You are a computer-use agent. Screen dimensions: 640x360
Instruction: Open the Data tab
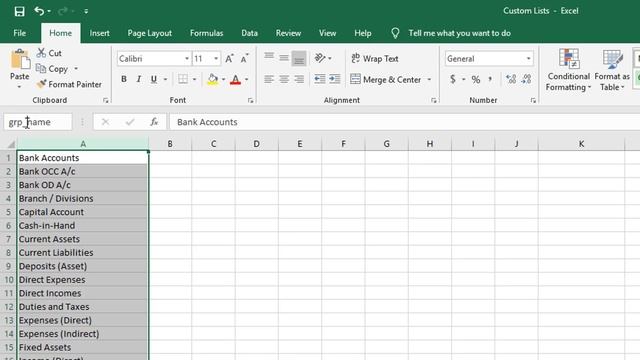(x=249, y=33)
